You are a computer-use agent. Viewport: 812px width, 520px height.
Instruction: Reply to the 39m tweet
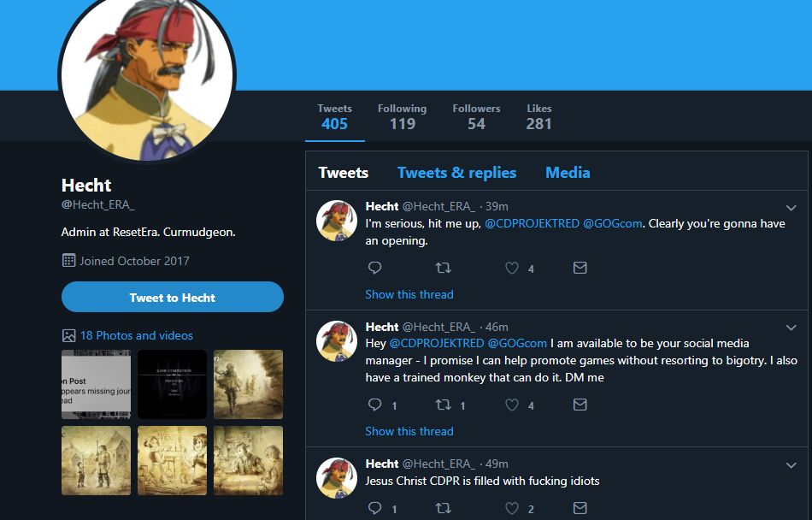(374, 268)
